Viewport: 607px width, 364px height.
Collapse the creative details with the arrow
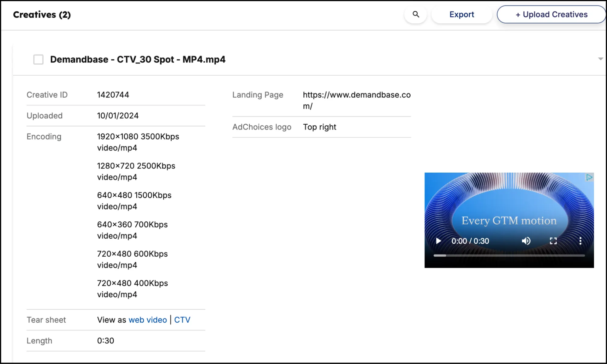click(x=600, y=59)
